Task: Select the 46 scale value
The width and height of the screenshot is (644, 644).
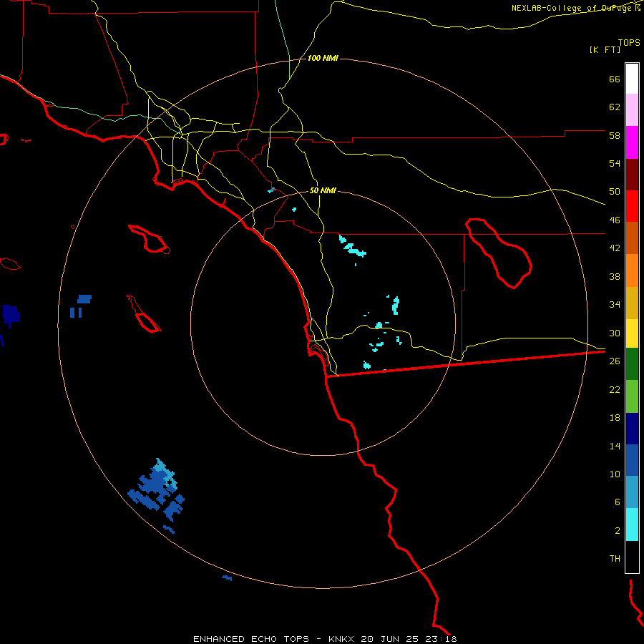Action: coord(615,220)
